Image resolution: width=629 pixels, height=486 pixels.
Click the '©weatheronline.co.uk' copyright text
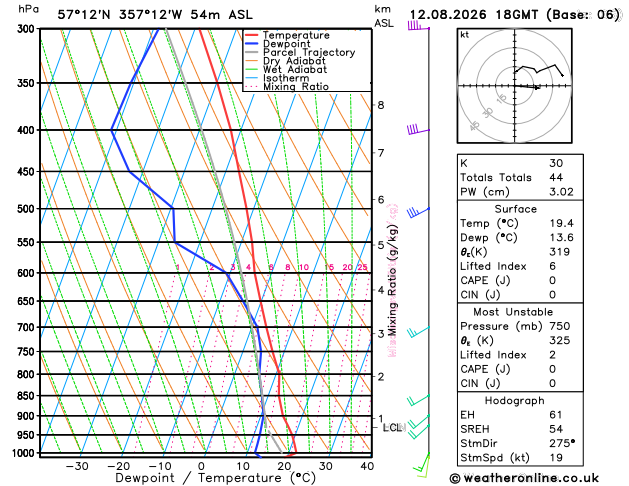[x=524, y=478]
